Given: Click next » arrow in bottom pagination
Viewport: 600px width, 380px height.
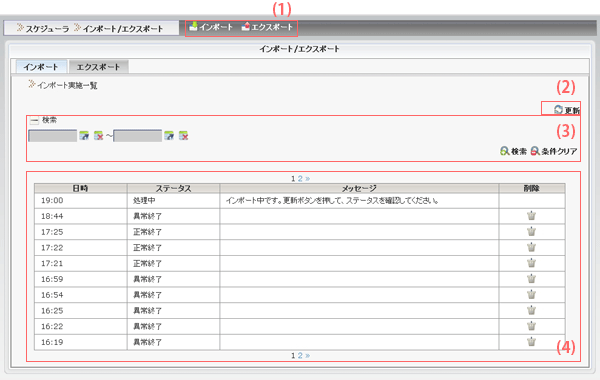Looking at the screenshot, I should [x=308, y=356].
